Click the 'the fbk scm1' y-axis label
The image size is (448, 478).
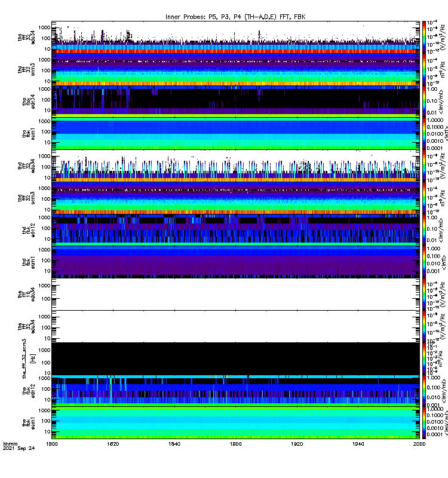[29, 422]
